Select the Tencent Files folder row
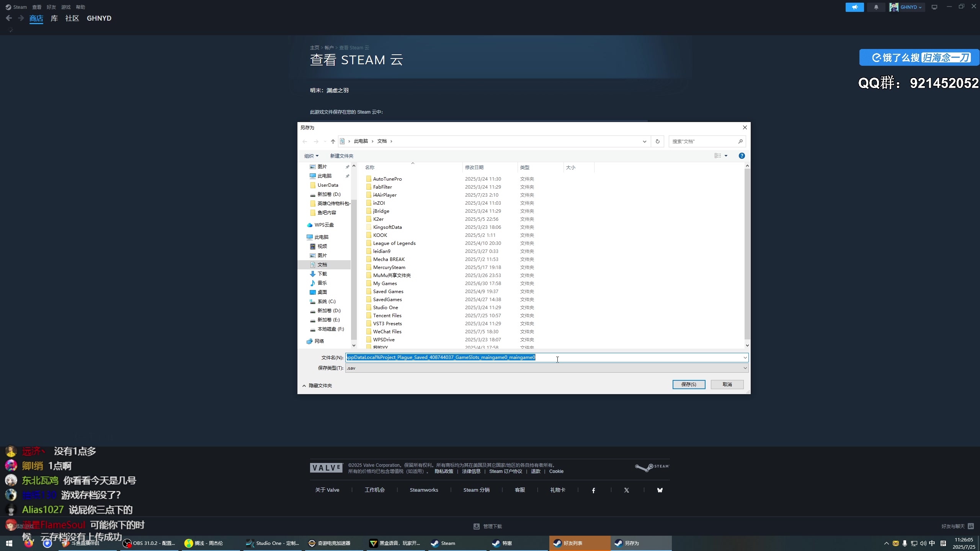The image size is (980, 551). [x=387, y=315]
